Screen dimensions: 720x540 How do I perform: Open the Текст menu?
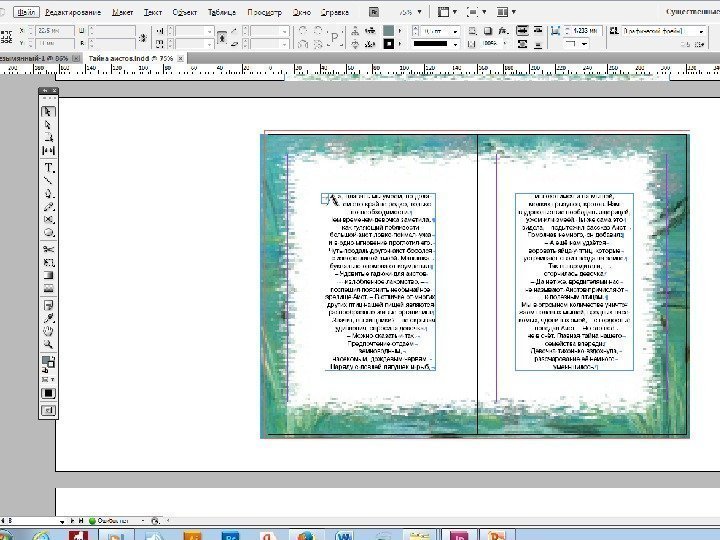[153, 12]
